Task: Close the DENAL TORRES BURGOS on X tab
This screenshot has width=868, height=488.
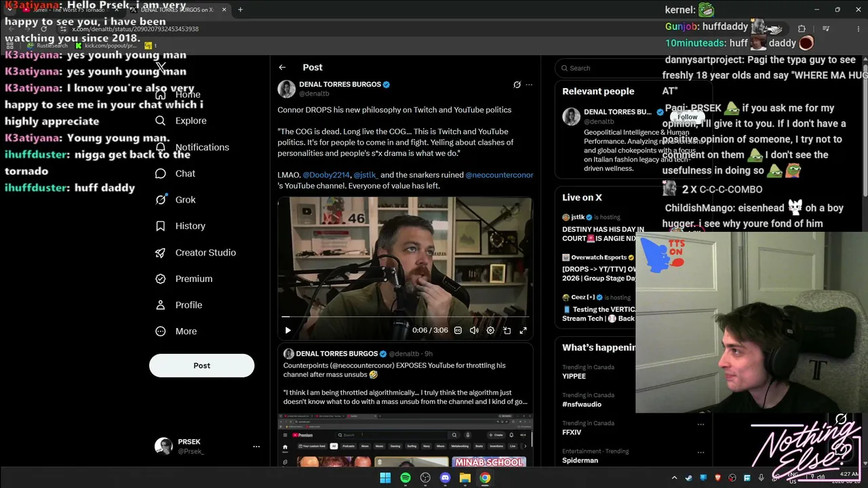Action: [x=224, y=9]
